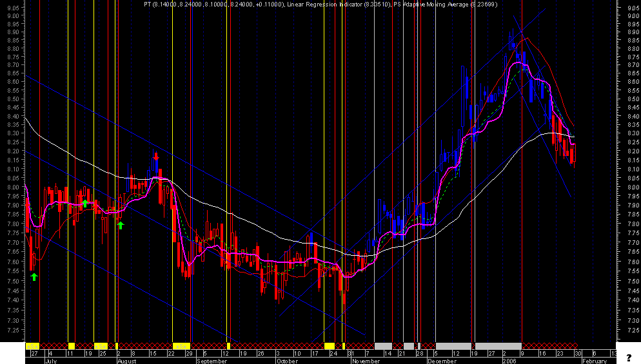Click the 9.05 value on the left price axis
This screenshot has width=641, height=364.
[x=13, y=8]
